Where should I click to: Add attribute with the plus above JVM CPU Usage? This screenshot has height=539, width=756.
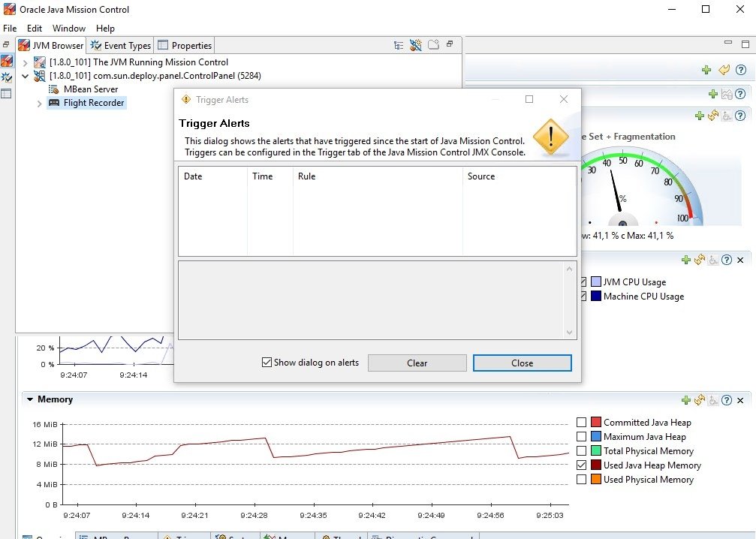(686, 260)
